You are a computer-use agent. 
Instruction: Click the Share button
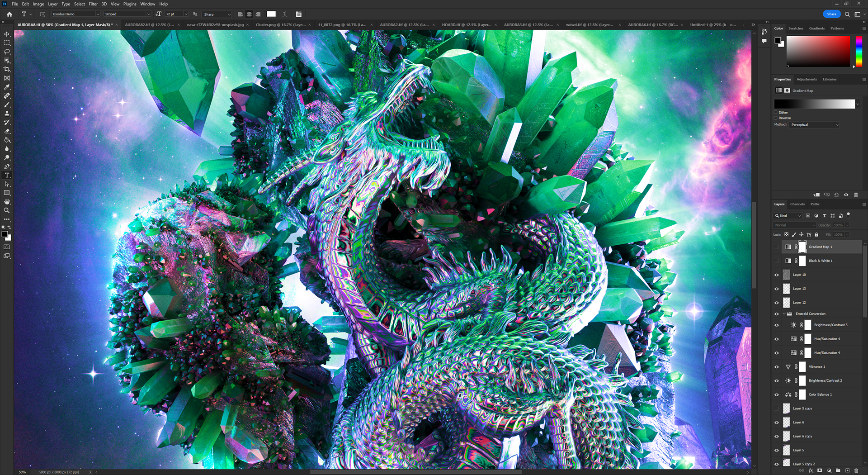coord(832,14)
